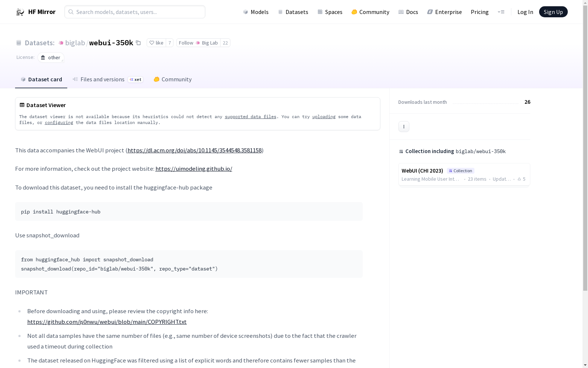588x368 pixels.
Task: Click the Log In link
Action: 525,12
